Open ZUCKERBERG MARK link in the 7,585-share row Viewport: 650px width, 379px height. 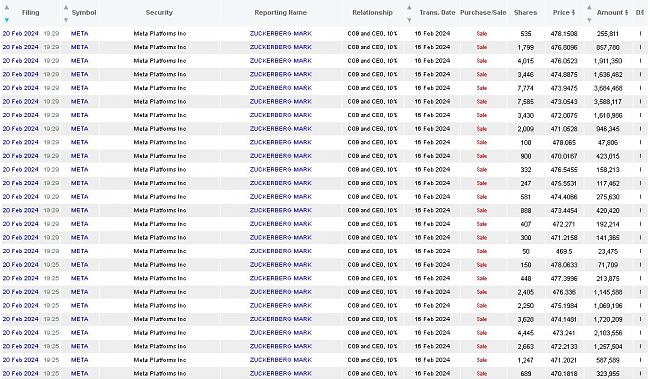click(x=281, y=102)
